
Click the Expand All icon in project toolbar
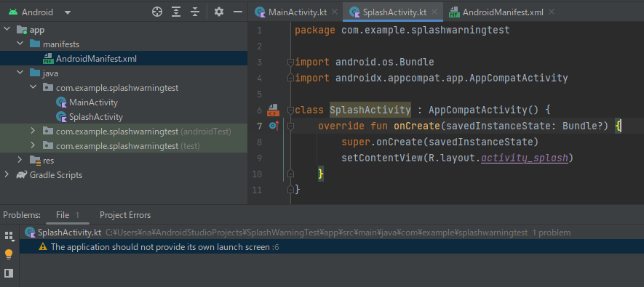tap(176, 12)
